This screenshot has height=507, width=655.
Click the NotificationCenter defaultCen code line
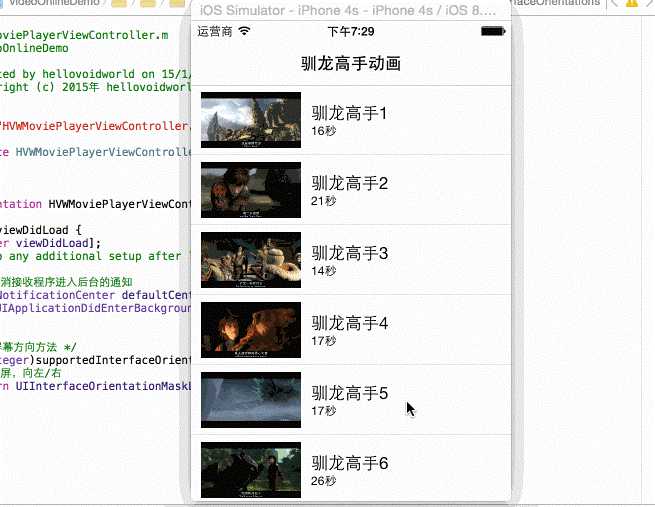click(95, 295)
